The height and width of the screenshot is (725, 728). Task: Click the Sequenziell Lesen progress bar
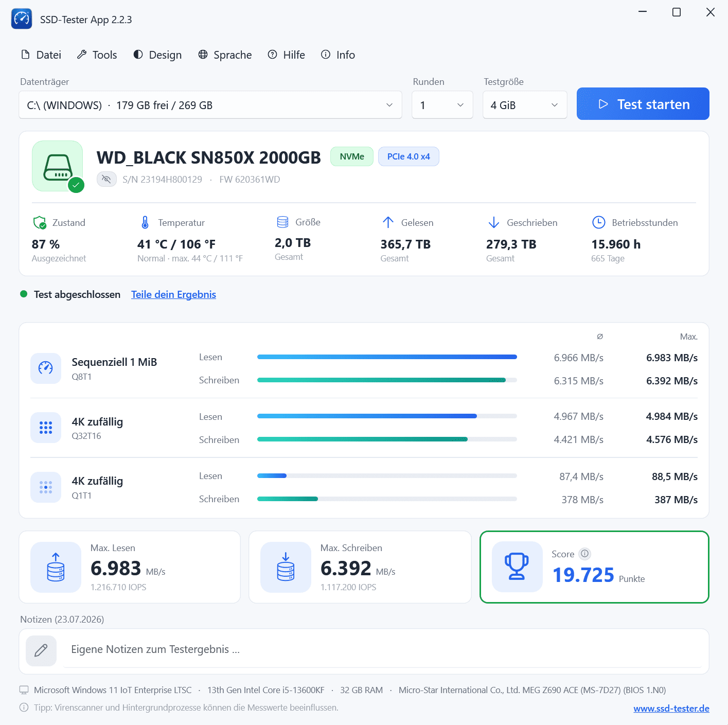(387, 357)
